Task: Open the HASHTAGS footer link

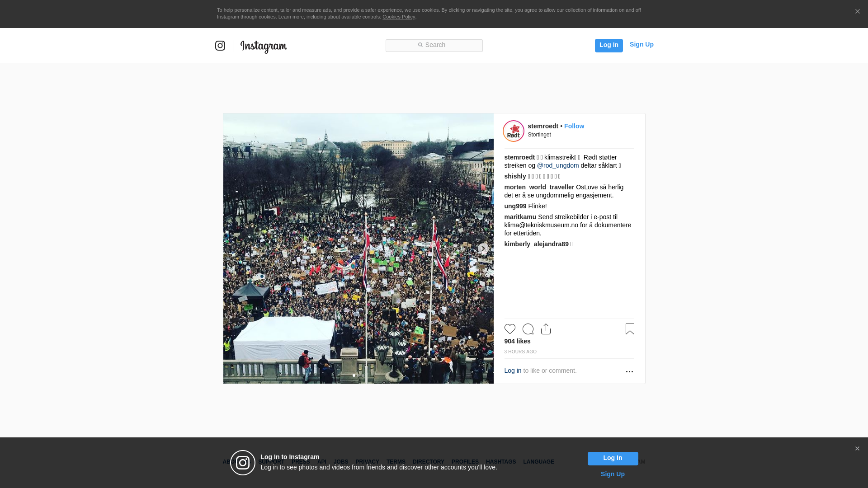Action: pos(500,462)
